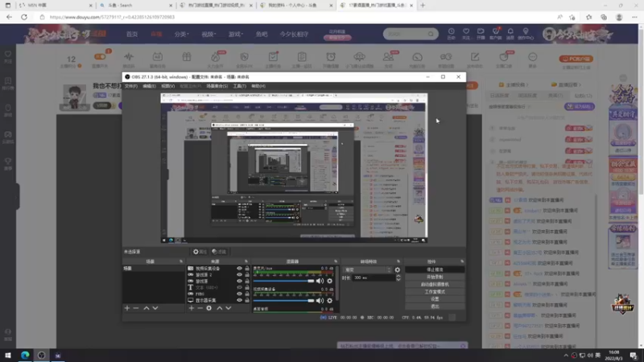Toggle visibility eye for 文本 (GDI+) source

(x=239, y=287)
